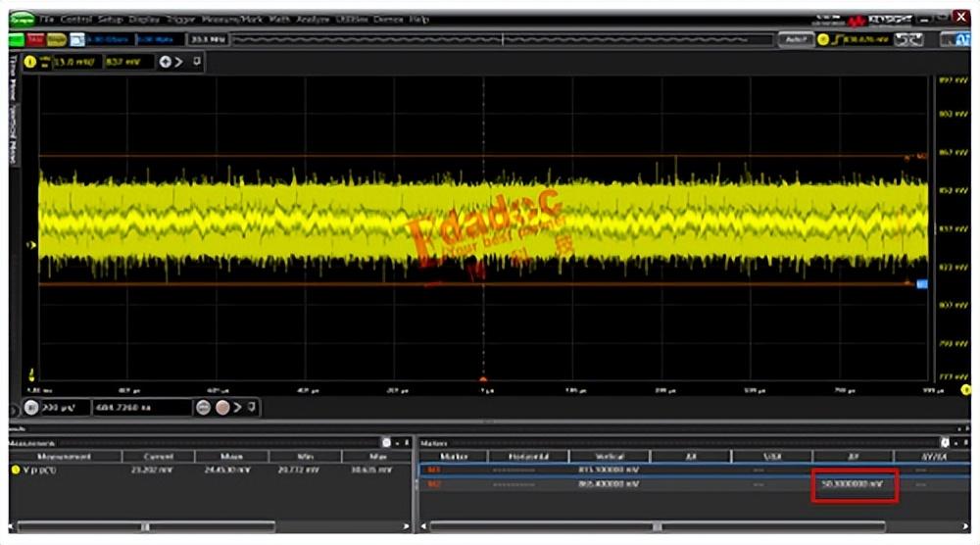Screen dimensions: 980x545
Task: Click the yellow Single acquisition button
Action: (x=57, y=39)
